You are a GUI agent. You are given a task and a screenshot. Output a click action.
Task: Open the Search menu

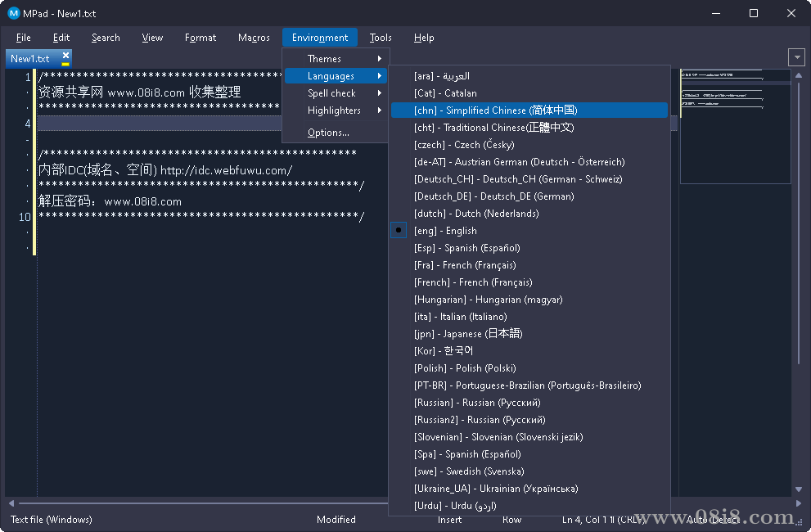[106, 38]
